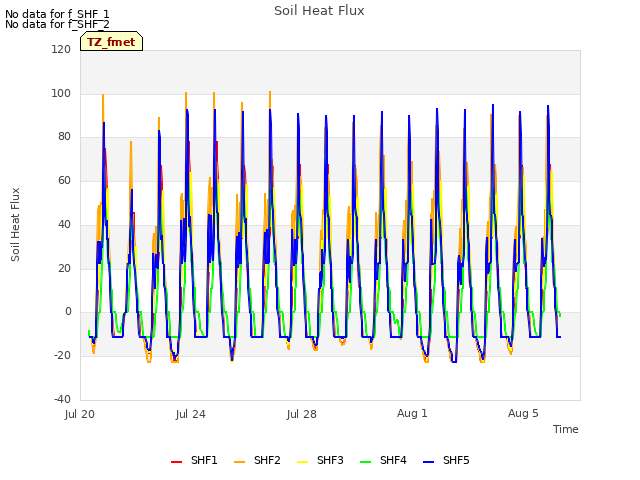The image size is (640, 480).
Task: Click the -20 y-axis tick label
Action: point(62,356)
